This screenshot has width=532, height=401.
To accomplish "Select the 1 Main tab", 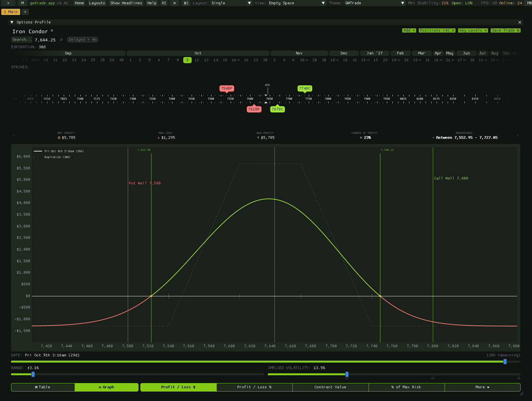I will pyautogui.click(x=11, y=12).
